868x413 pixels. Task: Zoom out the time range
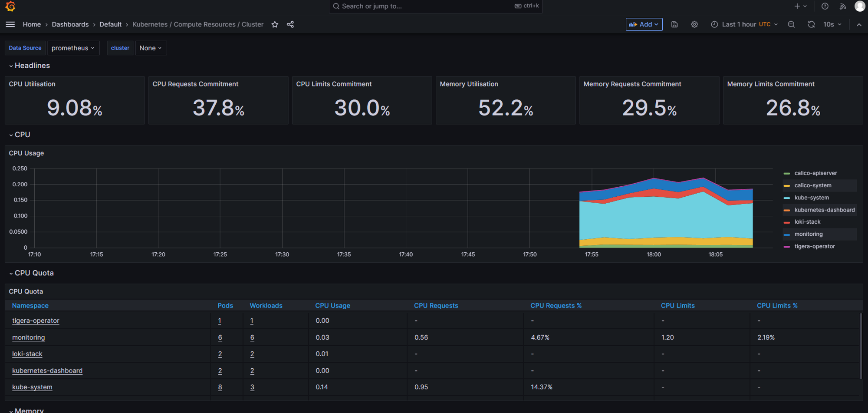coord(791,24)
